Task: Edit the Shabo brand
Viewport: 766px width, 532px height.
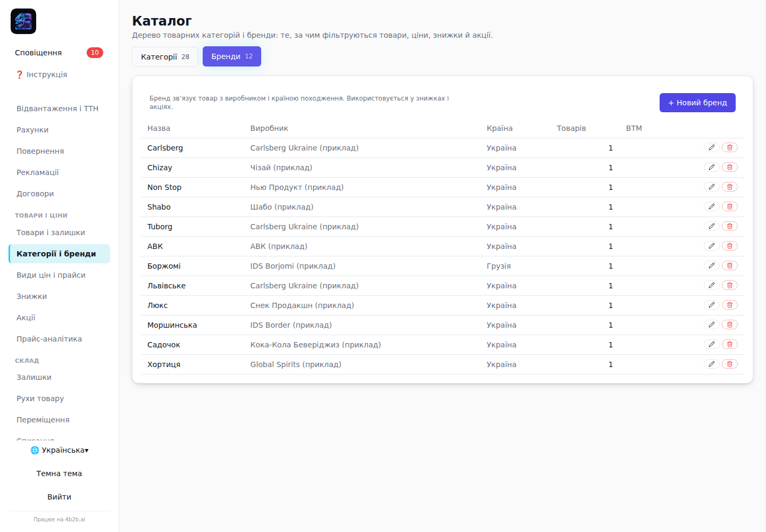Action: pos(711,206)
